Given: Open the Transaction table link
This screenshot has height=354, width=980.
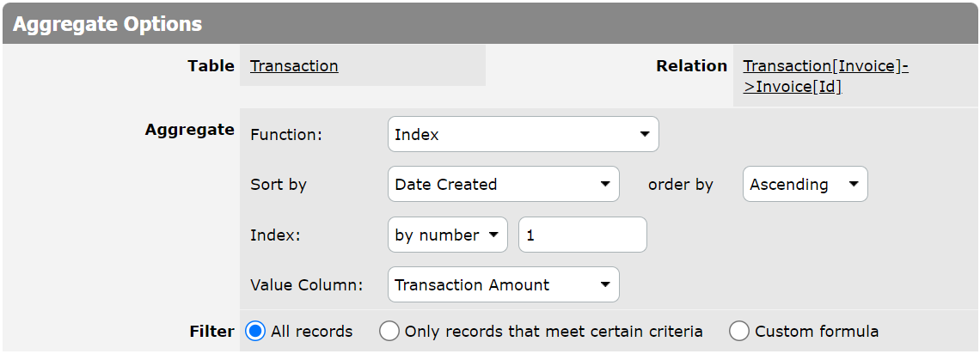Looking at the screenshot, I should [294, 66].
